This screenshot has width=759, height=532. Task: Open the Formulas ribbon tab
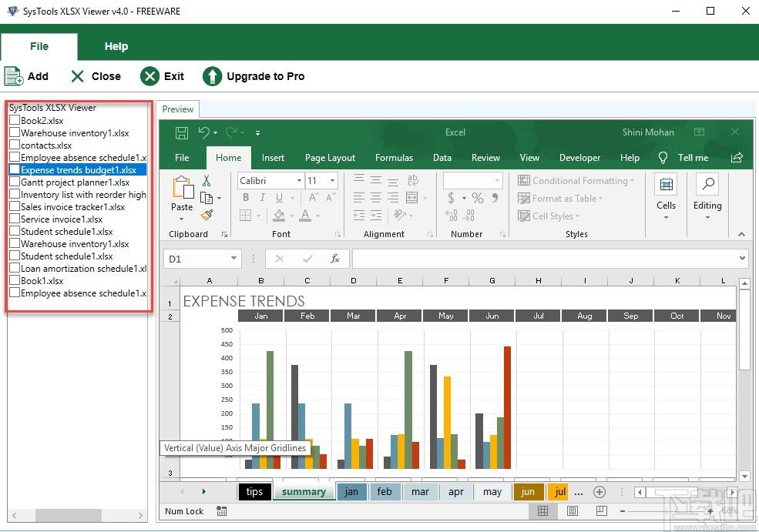click(394, 158)
